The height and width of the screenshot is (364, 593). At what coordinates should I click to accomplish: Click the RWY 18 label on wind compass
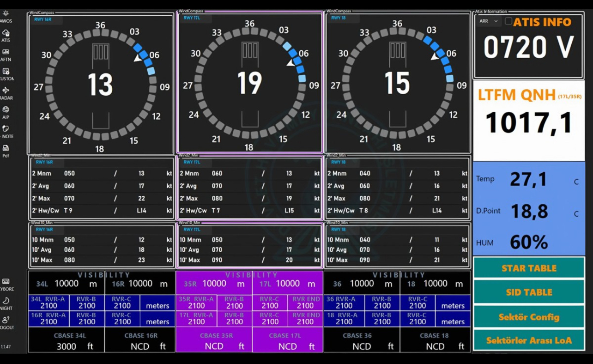pos(338,18)
